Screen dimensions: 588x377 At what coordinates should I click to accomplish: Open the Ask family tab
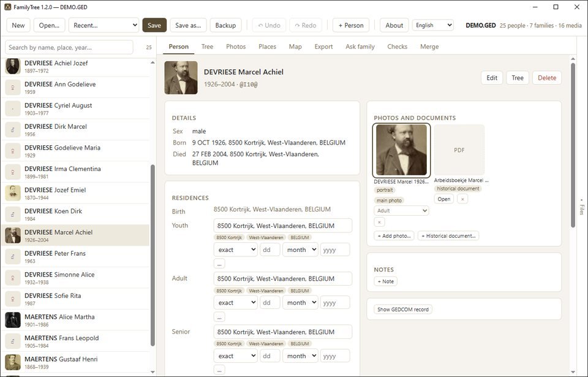point(360,47)
